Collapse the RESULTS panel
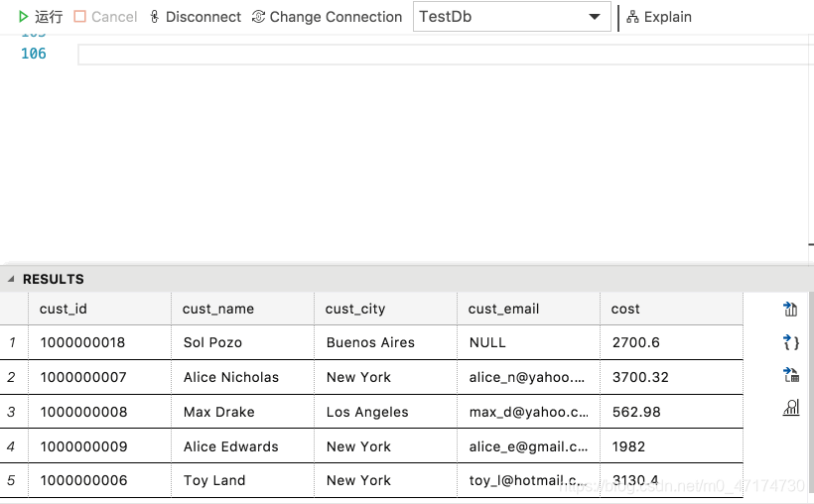The image size is (814, 504). pyautogui.click(x=10, y=279)
